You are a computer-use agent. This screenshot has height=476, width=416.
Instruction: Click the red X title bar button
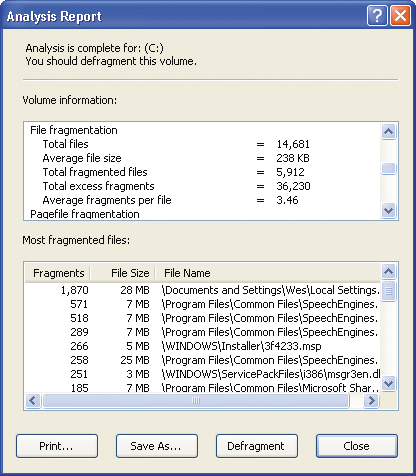click(x=400, y=15)
